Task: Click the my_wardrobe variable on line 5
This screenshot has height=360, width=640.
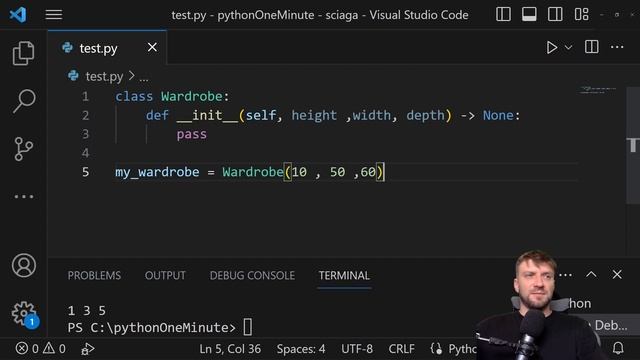Action: point(157,172)
